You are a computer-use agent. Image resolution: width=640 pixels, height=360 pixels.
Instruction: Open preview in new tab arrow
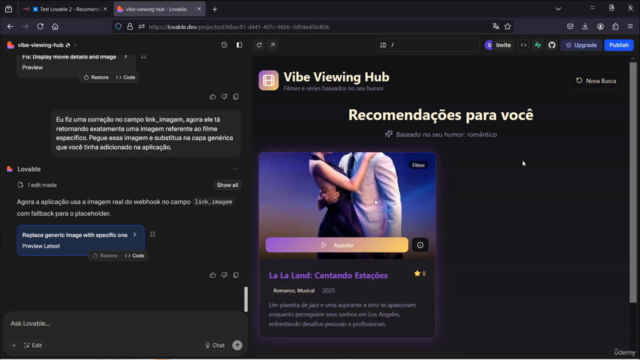coord(273,45)
